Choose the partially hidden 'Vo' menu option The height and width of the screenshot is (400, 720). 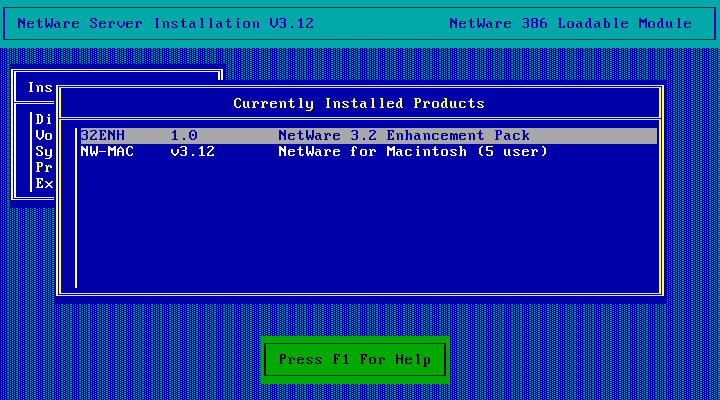point(44,135)
